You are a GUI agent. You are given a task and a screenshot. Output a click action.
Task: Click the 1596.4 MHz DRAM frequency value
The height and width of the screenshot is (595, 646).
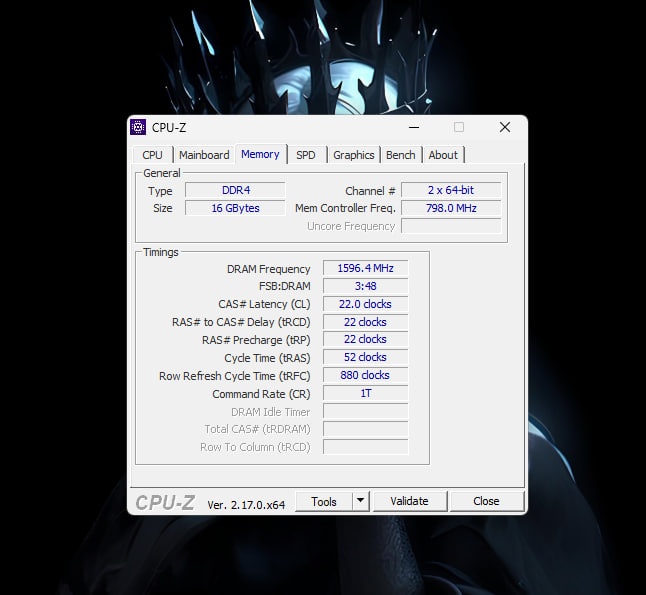(x=365, y=268)
